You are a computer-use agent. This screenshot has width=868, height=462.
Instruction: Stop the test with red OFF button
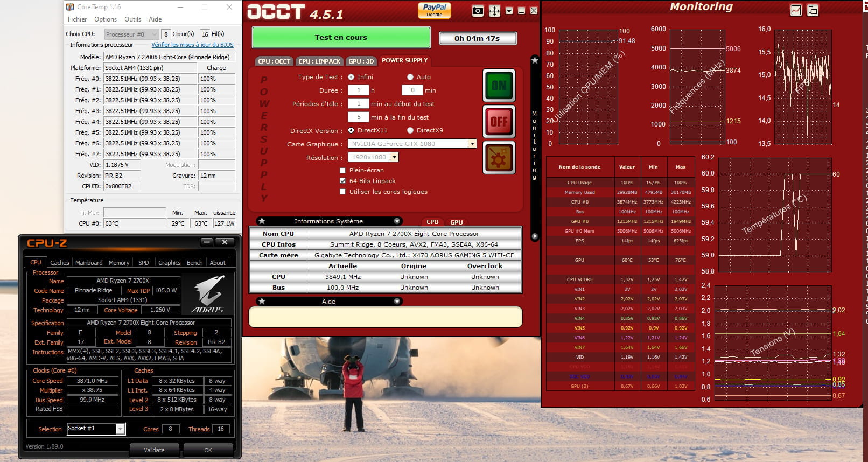(499, 122)
